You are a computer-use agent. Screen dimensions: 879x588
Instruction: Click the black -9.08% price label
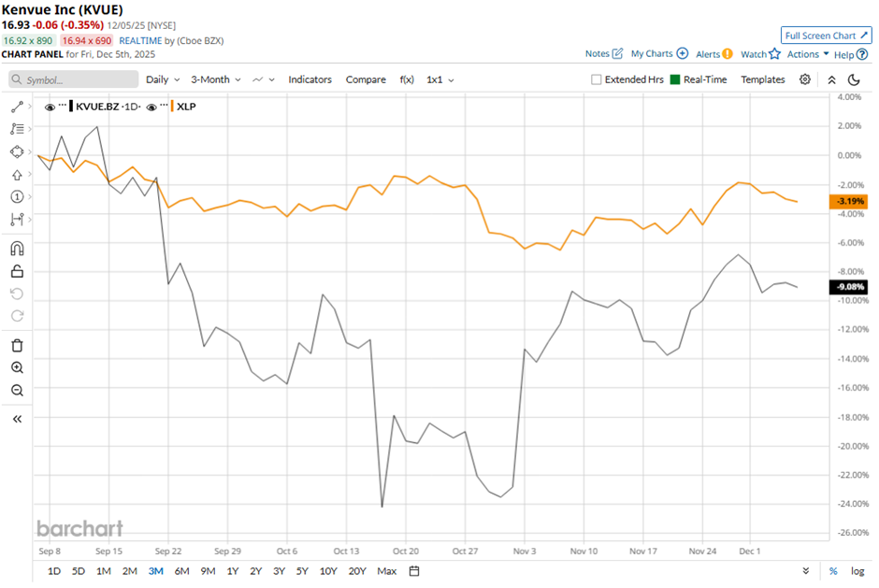[849, 287]
